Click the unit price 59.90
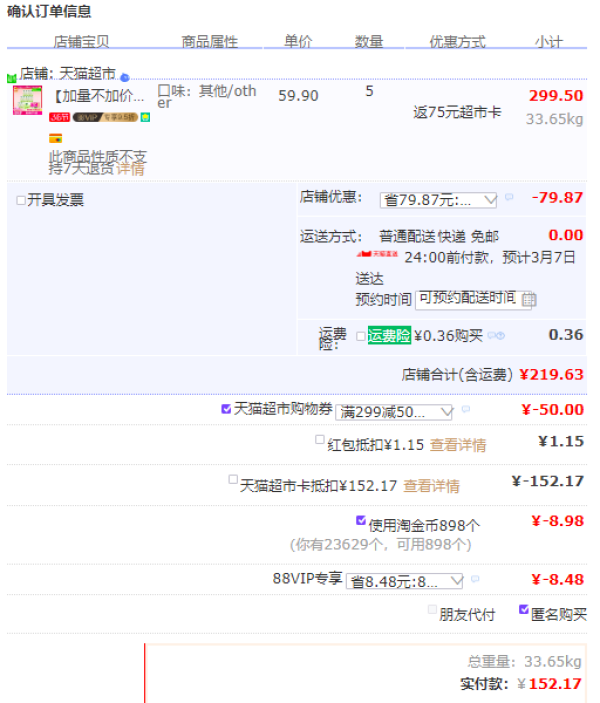 [298, 95]
